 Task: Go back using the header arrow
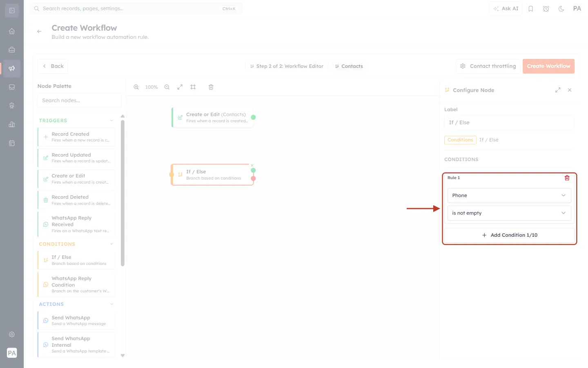click(39, 31)
